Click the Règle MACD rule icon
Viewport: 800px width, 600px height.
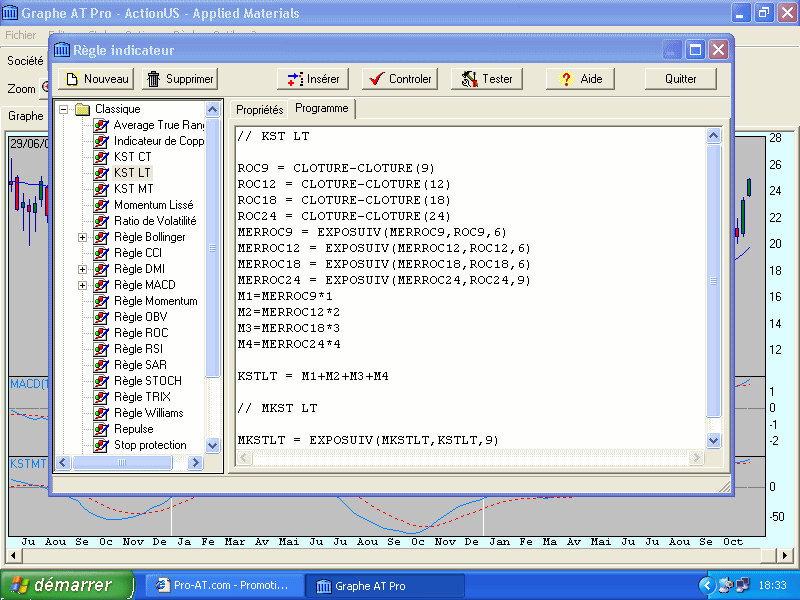(101, 285)
